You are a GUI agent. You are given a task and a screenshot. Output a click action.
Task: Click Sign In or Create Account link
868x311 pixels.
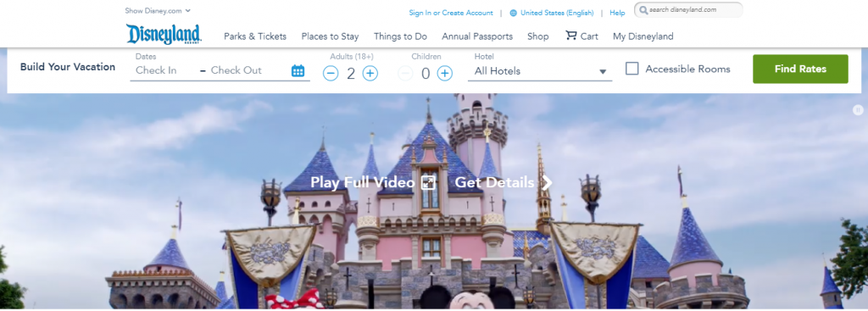click(451, 13)
